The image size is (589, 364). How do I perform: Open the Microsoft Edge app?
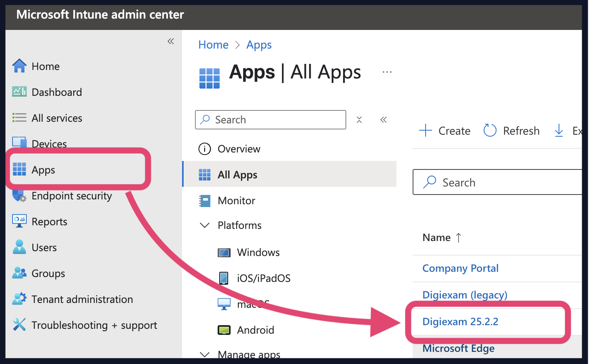pos(458,348)
